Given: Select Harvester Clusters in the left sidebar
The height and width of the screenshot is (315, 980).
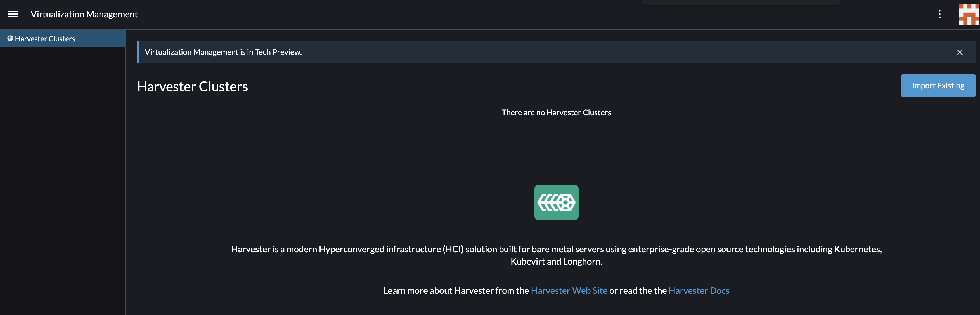Looking at the screenshot, I should coord(45,38).
